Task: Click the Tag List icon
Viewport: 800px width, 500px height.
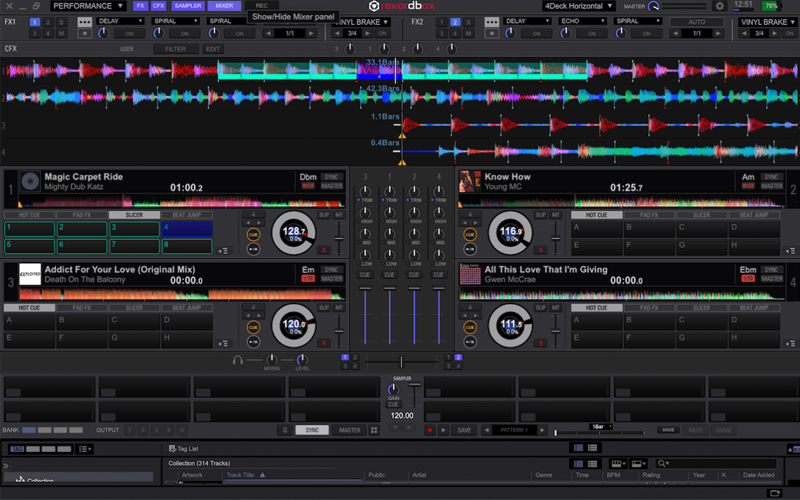Action: click(x=172, y=448)
